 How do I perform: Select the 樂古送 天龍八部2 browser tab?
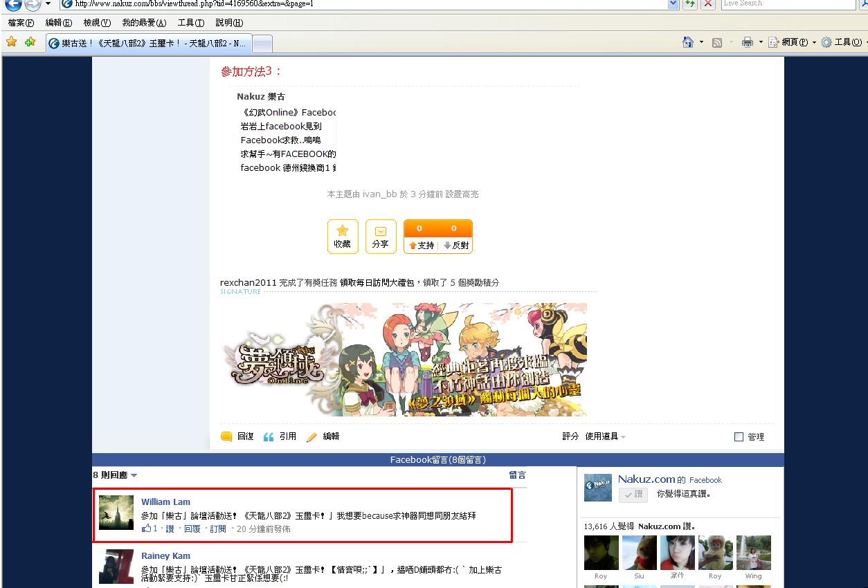point(148,44)
